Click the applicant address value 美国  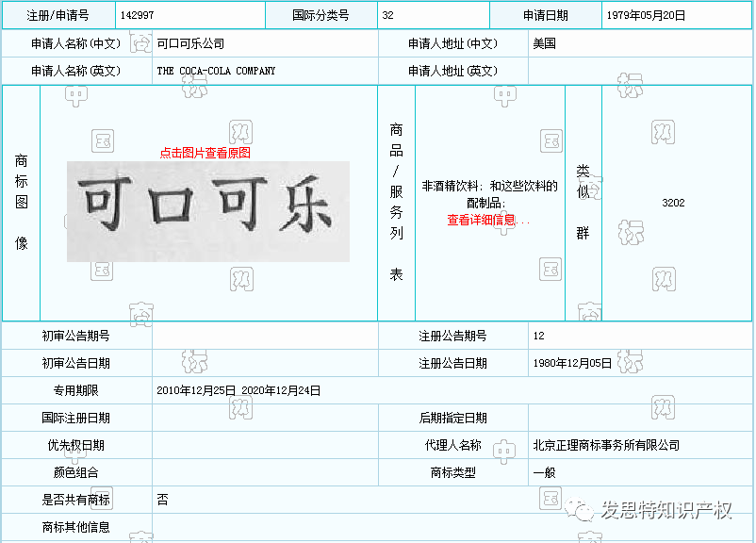coord(544,43)
